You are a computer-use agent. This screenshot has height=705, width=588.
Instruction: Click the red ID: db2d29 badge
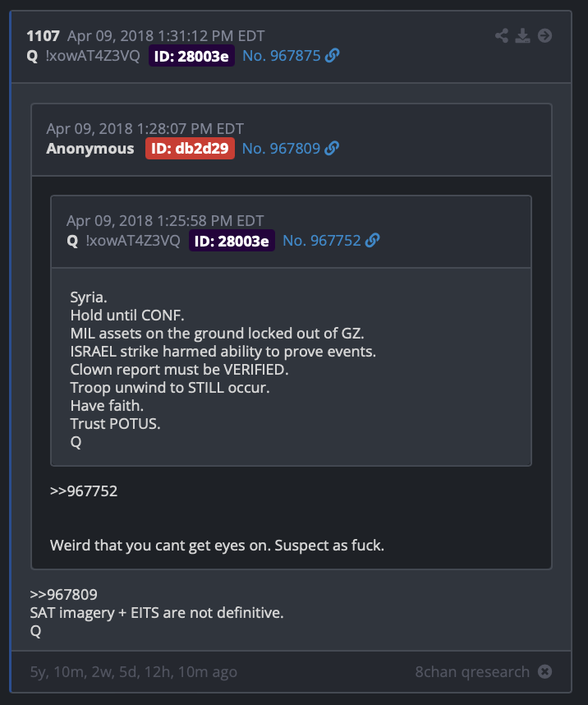[x=190, y=149]
